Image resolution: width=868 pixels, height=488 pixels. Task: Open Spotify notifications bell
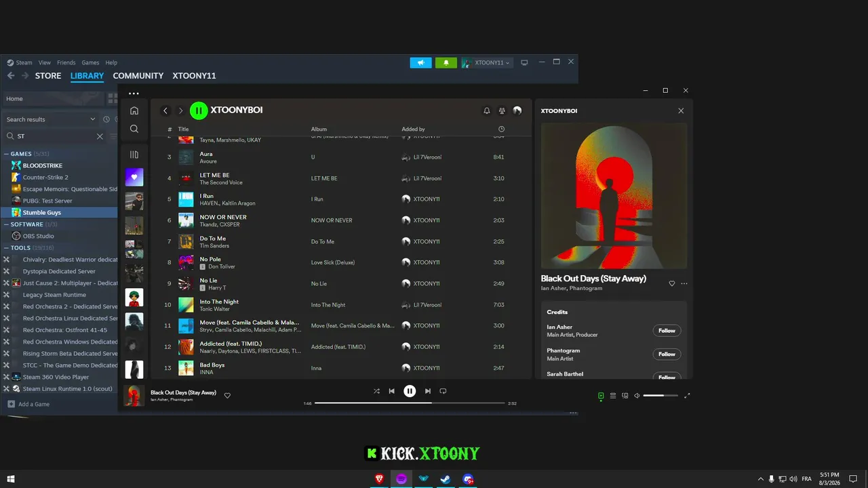486,110
